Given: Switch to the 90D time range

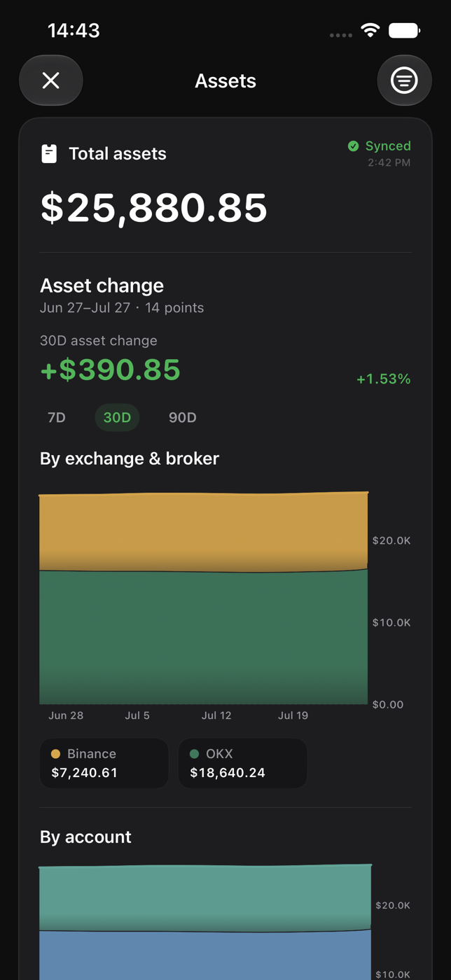Looking at the screenshot, I should pyautogui.click(x=183, y=418).
